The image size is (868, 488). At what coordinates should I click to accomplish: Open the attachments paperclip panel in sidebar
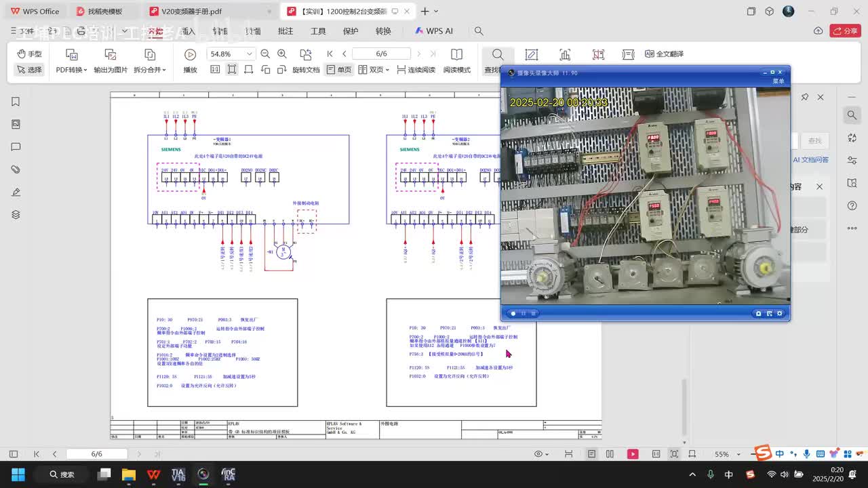pyautogui.click(x=16, y=169)
